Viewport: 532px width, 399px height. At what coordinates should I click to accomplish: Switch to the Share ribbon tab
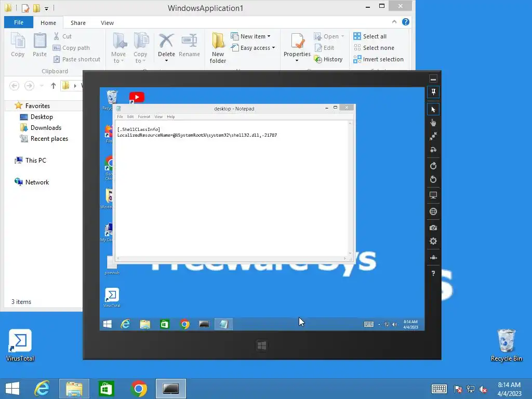tap(78, 23)
